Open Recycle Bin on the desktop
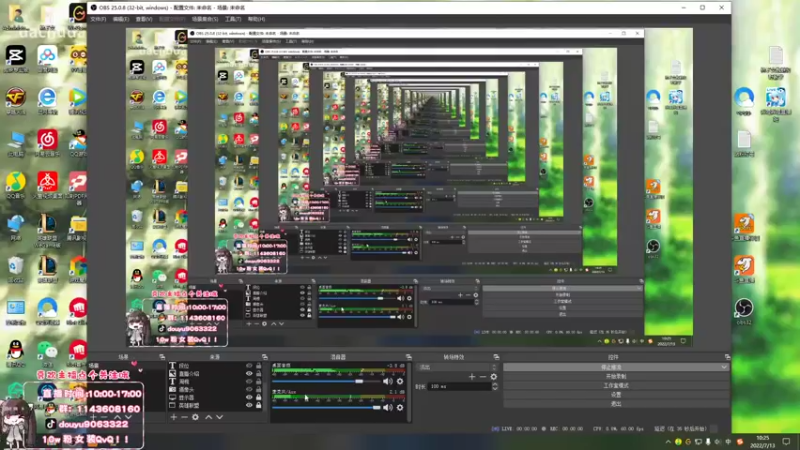 pyautogui.click(x=16, y=269)
